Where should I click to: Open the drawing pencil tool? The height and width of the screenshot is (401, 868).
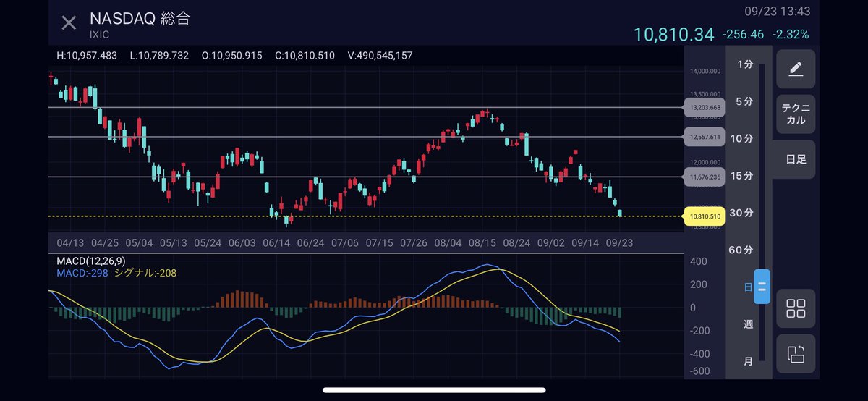796,69
